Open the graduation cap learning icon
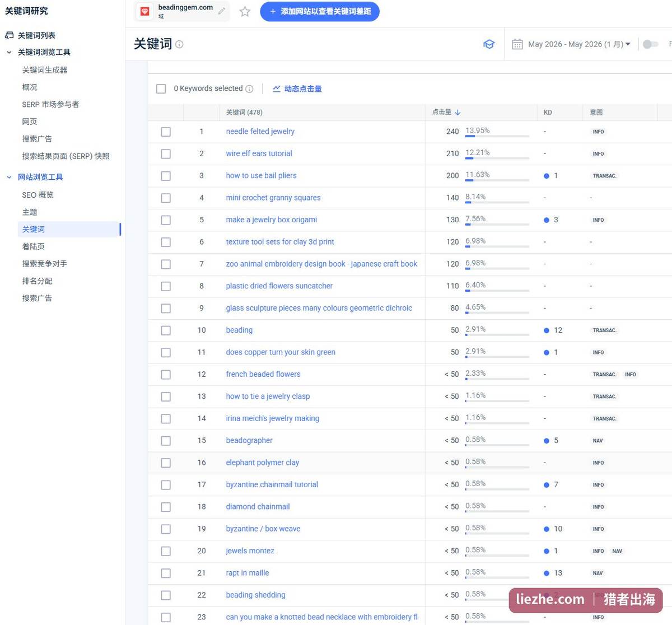This screenshot has width=672, height=625. pos(489,44)
